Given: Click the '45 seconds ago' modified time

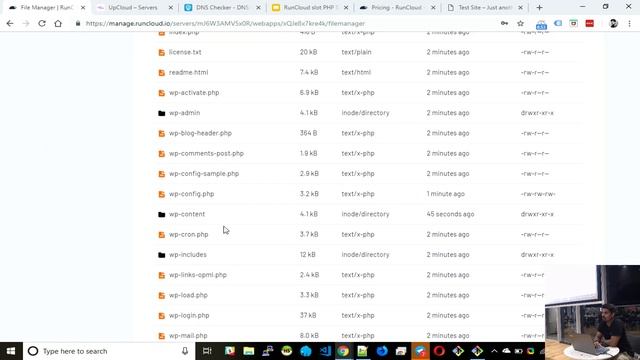Looking at the screenshot, I should 450,214.
